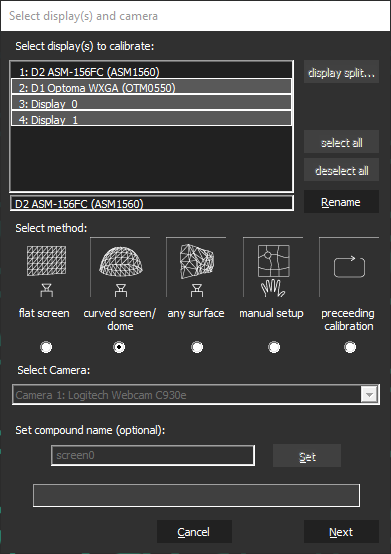Select the preceeding calibration radio button
Image resolution: width=391 pixels, height=554 pixels.
tap(350, 347)
